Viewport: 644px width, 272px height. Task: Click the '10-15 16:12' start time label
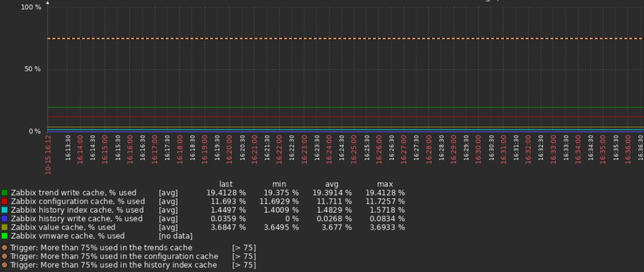[48, 155]
